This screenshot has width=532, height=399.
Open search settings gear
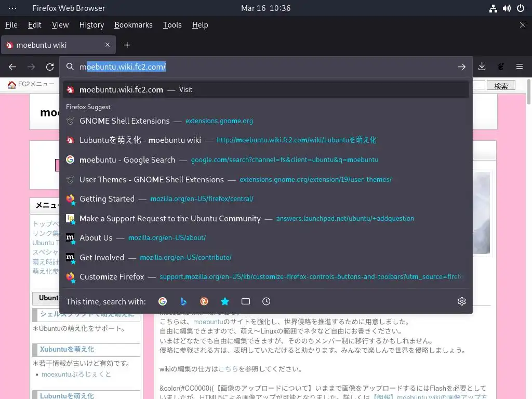tap(462, 301)
